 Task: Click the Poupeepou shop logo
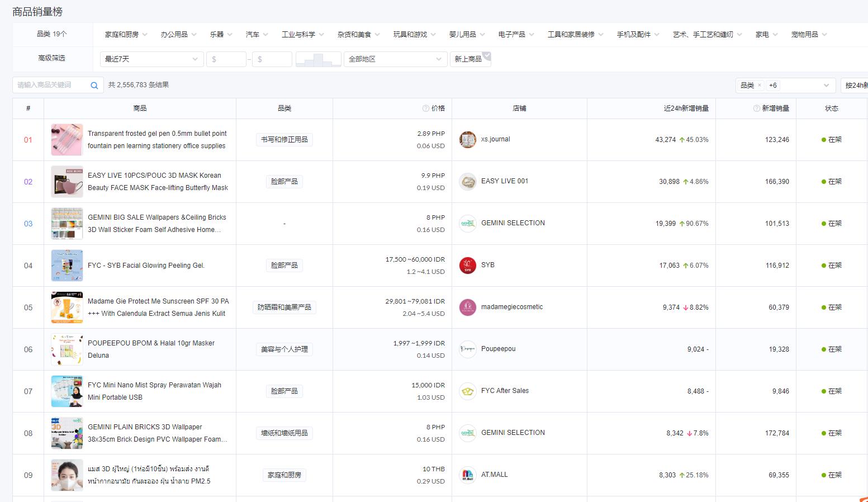click(468, 349)
